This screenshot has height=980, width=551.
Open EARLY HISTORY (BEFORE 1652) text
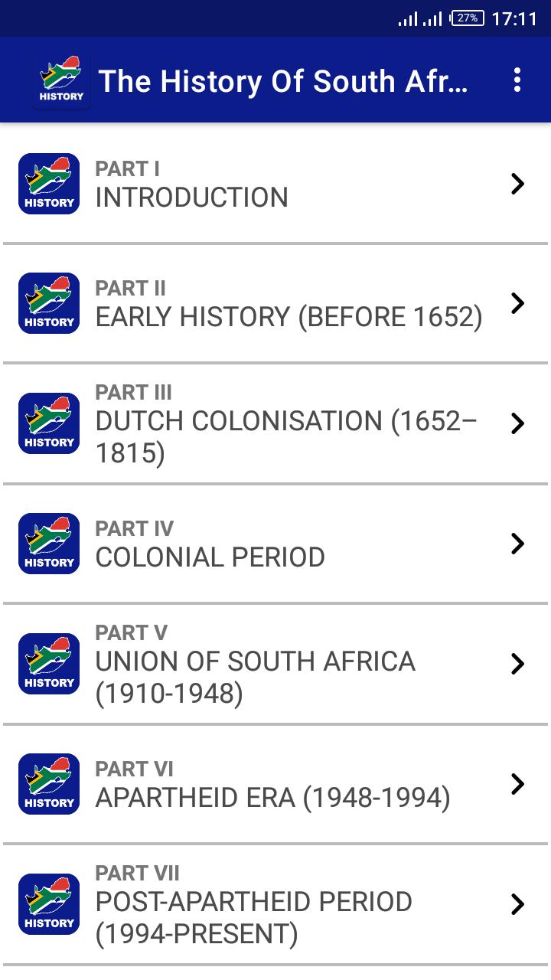[289, 317]
